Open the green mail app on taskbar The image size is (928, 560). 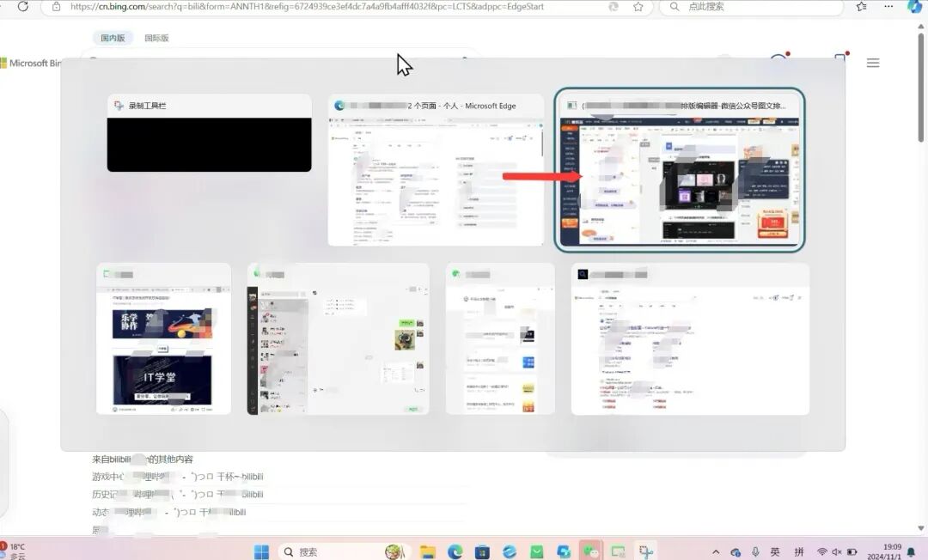coord(537,551)
